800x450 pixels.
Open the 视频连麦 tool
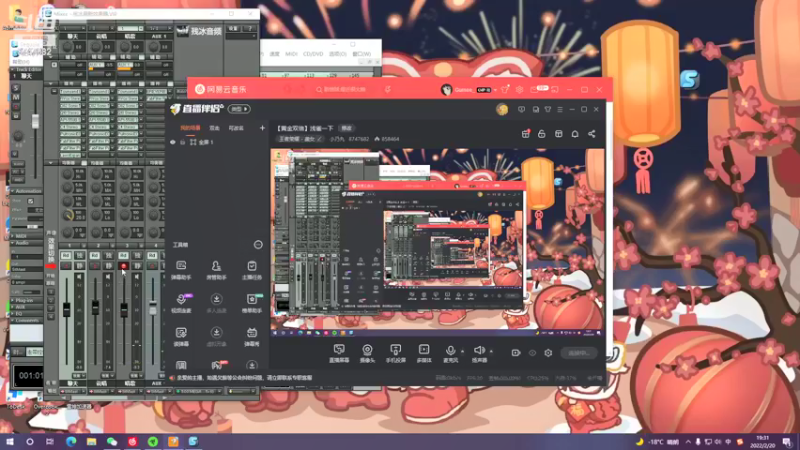click(181, 304)
